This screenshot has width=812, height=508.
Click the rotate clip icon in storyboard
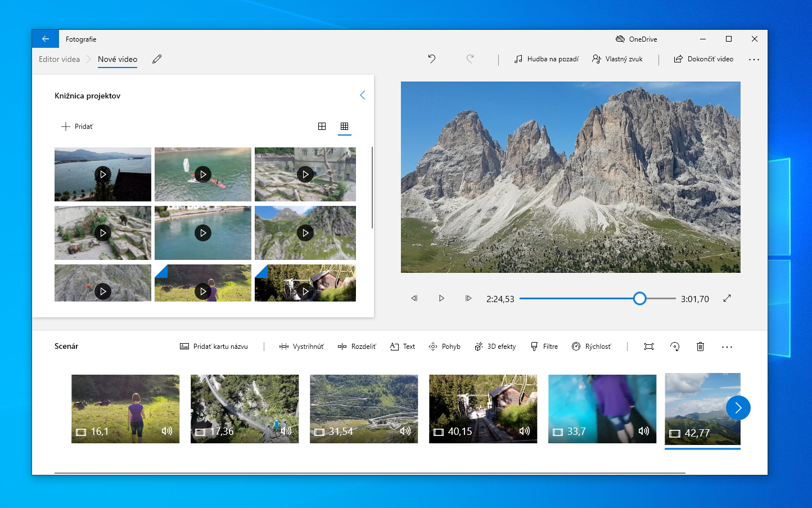675,347
